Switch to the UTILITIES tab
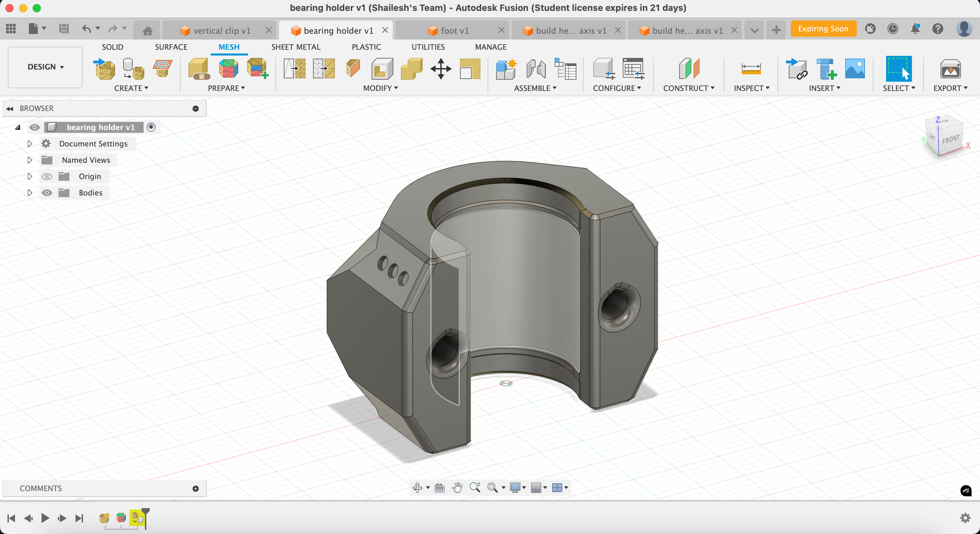The height and width of the screenshot is (534, 980). click(428, 47)
